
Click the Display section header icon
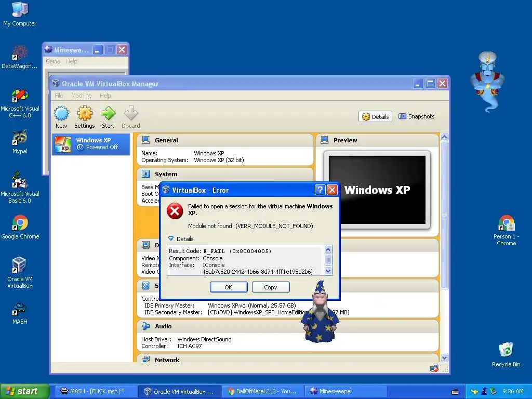tap(146, 245)
